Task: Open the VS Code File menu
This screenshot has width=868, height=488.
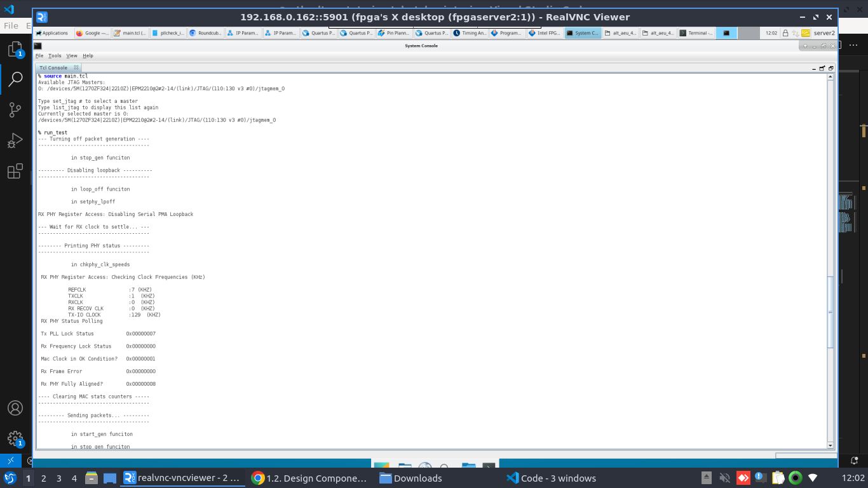Action: coord(11,25)
